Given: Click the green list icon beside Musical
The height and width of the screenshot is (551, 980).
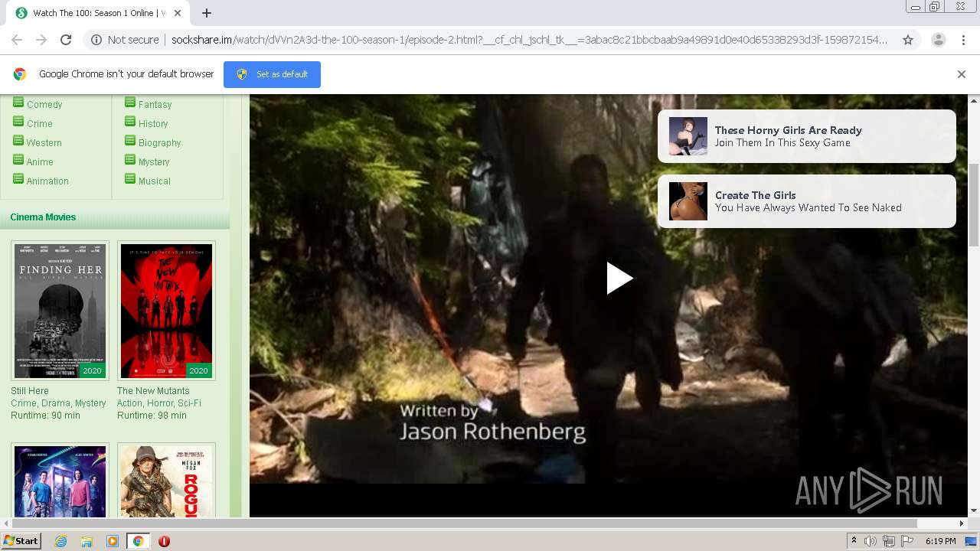Looking at the screenshot, I should (130, 179).
